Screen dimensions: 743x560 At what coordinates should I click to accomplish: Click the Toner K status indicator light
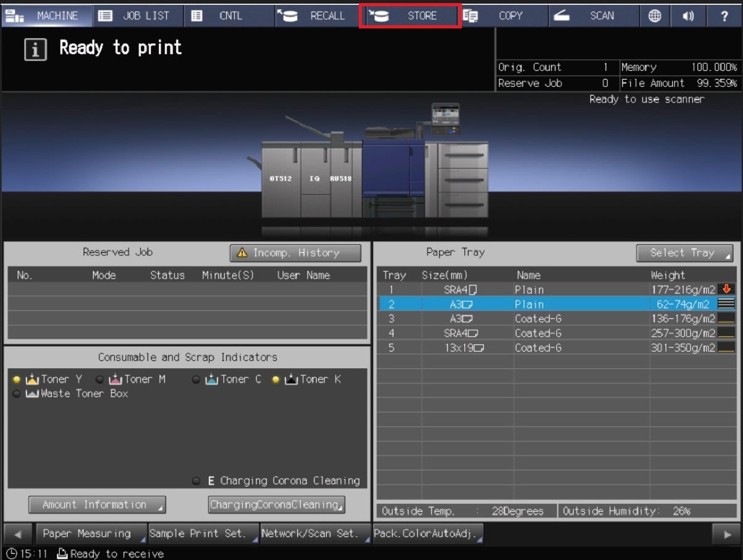(276, 379)
